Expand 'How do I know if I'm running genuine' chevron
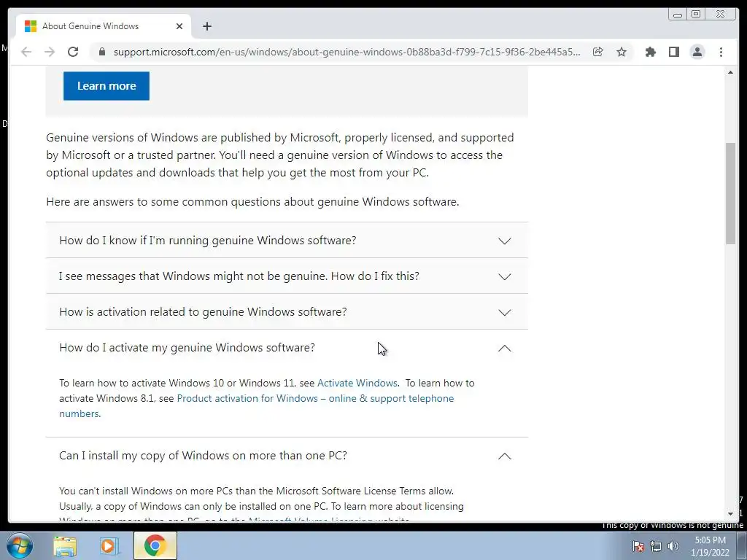Image resolution: width=747 pixels, height=560 pixels. (505, 241)
